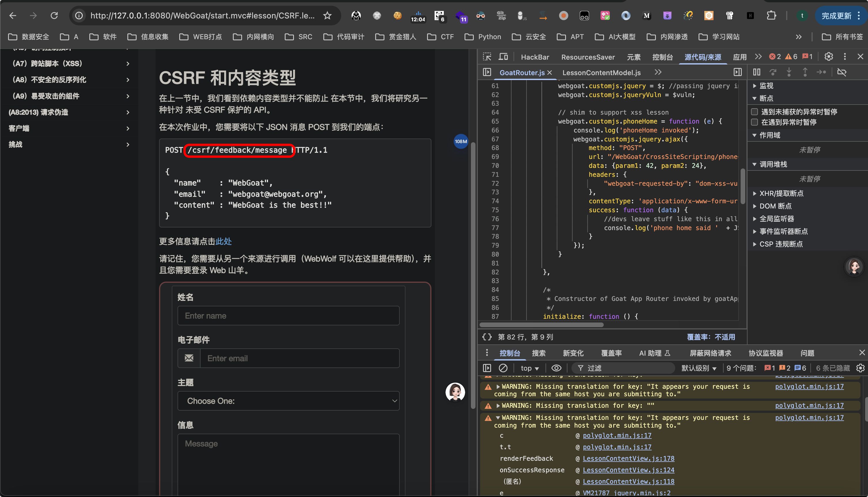Open LessonContentView.js:178 source link
This screenshot has width=868, height=497.
628,458
